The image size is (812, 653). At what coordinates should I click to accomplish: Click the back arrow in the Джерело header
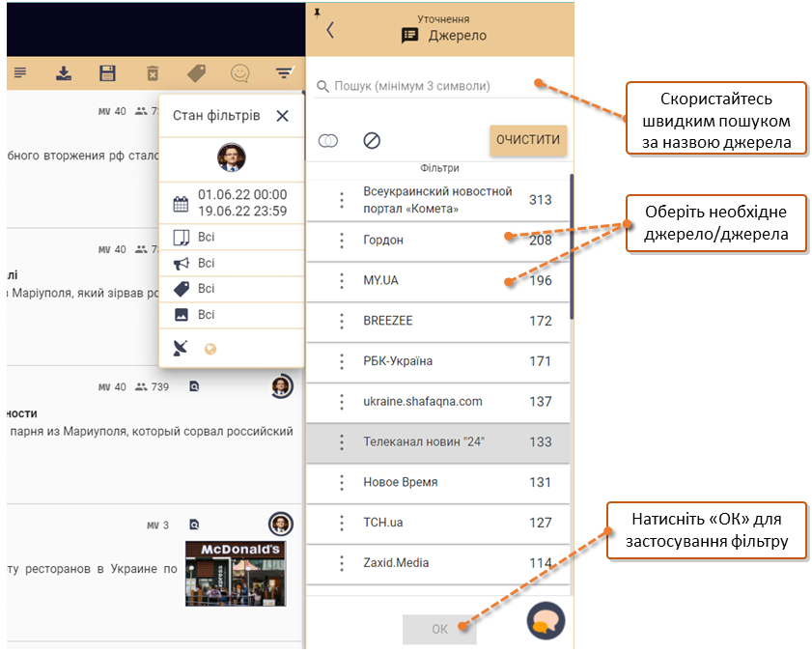[x=330, y=30]
